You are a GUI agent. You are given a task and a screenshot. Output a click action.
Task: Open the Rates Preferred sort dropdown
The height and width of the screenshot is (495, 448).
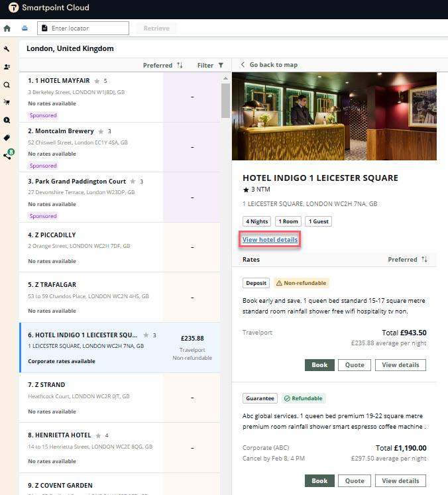pos(408,260)
